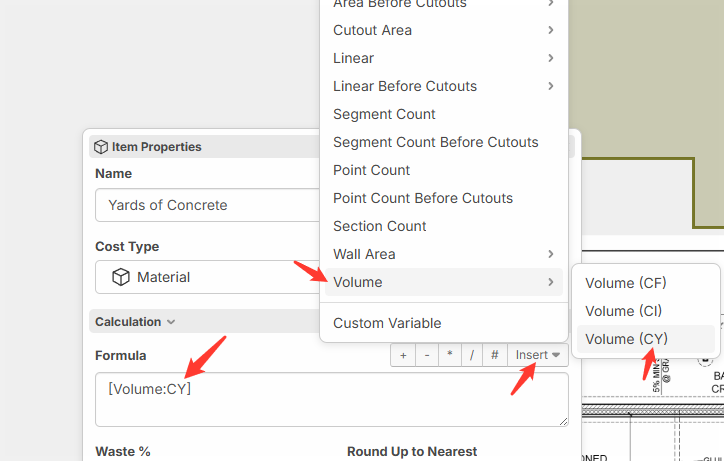Select Section Count variable

443,226
